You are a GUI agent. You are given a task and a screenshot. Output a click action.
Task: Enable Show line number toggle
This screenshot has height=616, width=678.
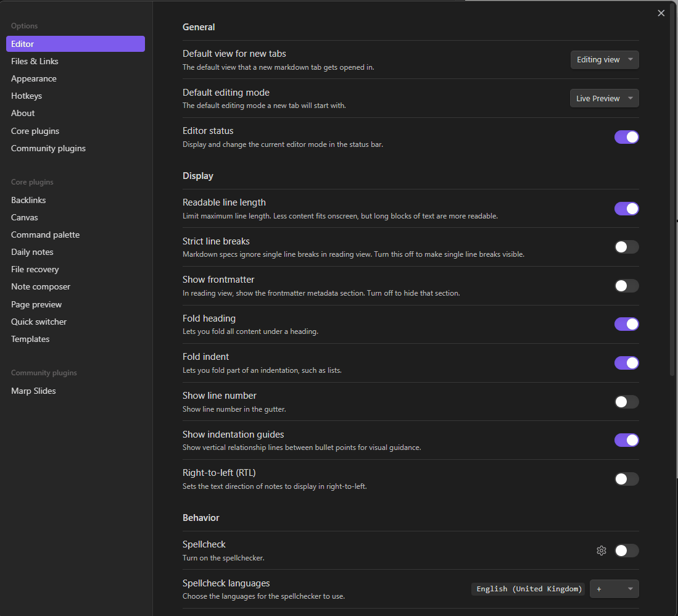[626, 402]
